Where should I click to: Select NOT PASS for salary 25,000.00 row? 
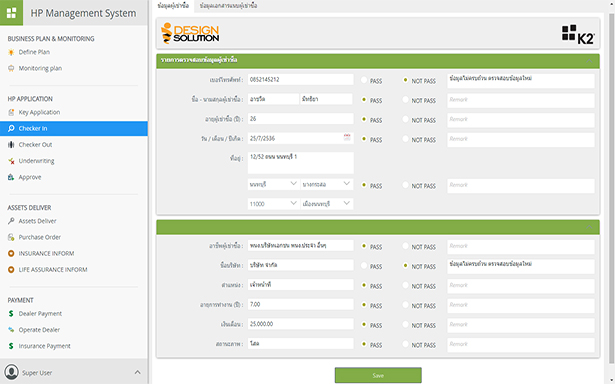coord(406,324)
